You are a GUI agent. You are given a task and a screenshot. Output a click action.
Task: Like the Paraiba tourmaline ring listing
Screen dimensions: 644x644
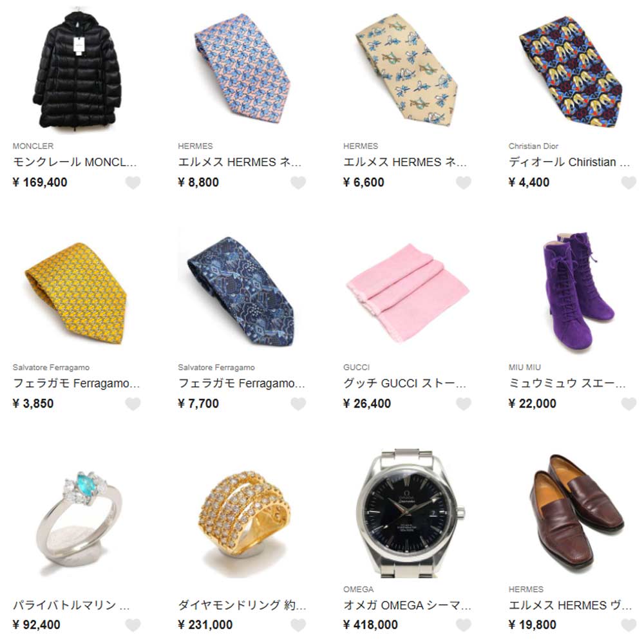[133, 625]
